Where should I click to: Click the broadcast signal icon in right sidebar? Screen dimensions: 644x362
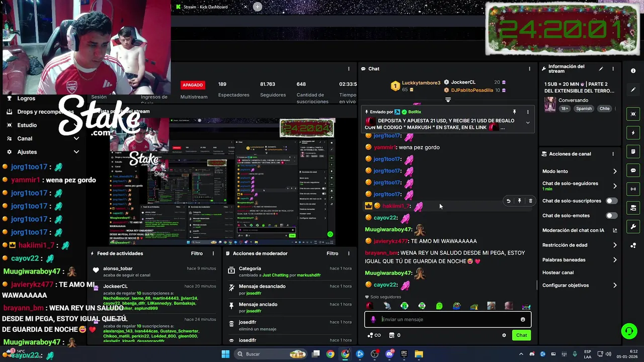click(x=633, y=189)
